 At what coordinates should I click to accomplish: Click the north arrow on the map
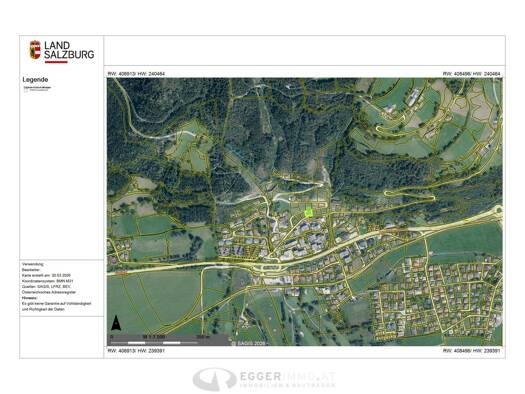[x=116, y=323]
